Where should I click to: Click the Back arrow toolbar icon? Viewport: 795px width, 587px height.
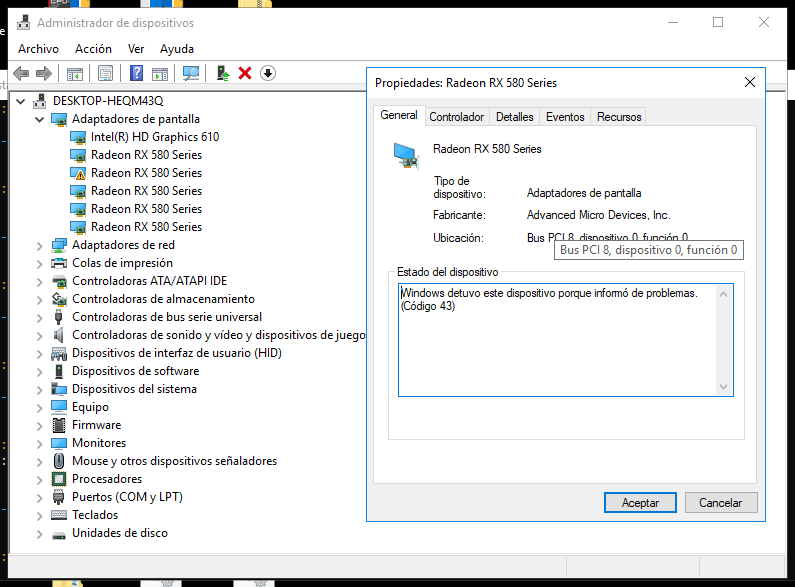coord(21,74)
